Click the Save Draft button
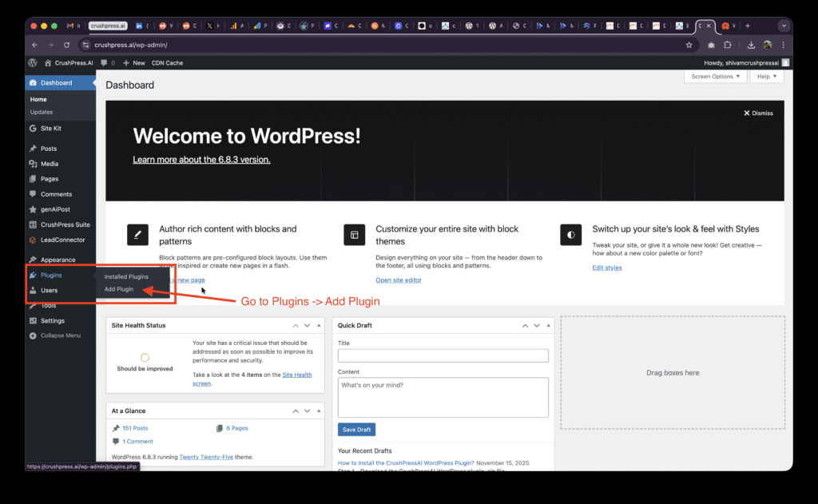The image size is (818, 504). (x=357, y=430)
